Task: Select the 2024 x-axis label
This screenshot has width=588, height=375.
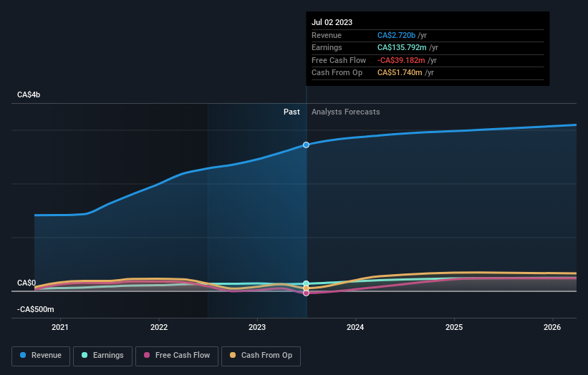Action: click(x=355, y=327)
